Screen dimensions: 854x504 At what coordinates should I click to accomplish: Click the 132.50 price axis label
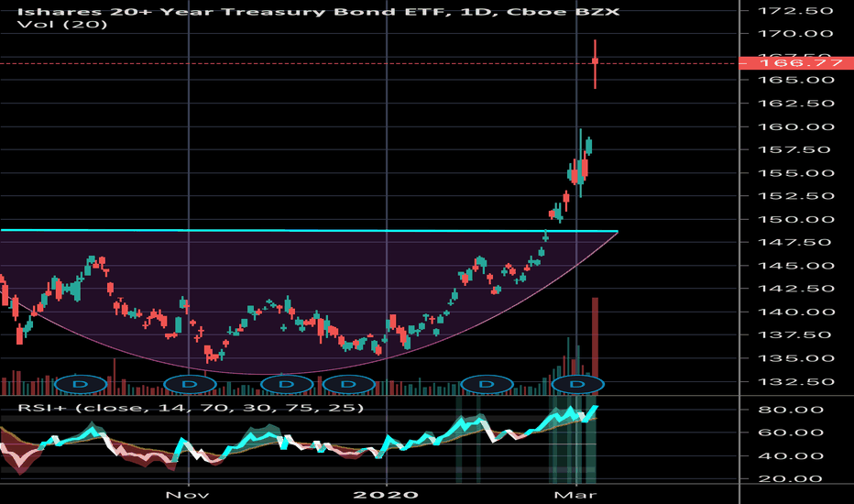[795, 382]
